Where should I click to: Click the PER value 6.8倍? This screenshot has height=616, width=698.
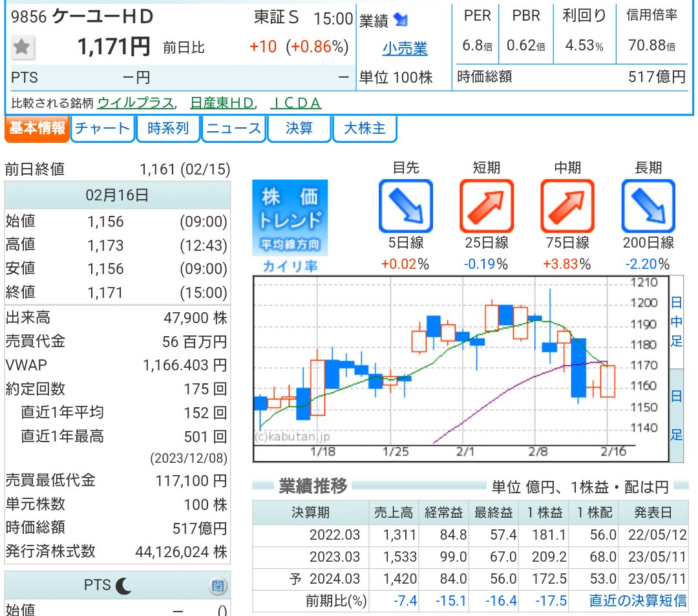tap(477, 45)
